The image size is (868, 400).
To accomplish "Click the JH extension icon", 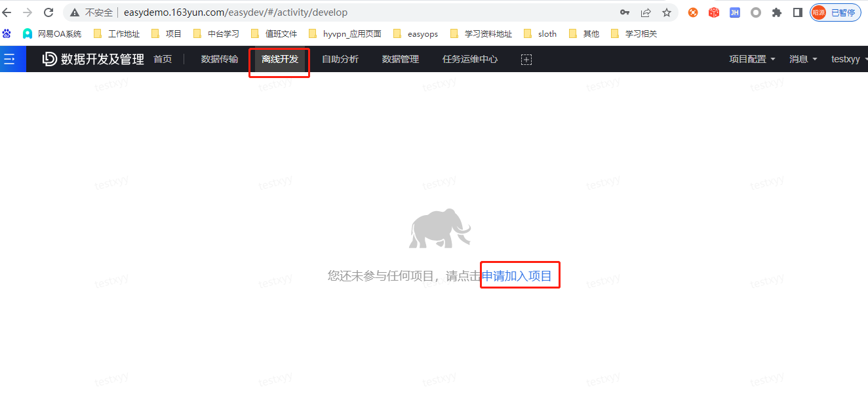I will (734, 12).
